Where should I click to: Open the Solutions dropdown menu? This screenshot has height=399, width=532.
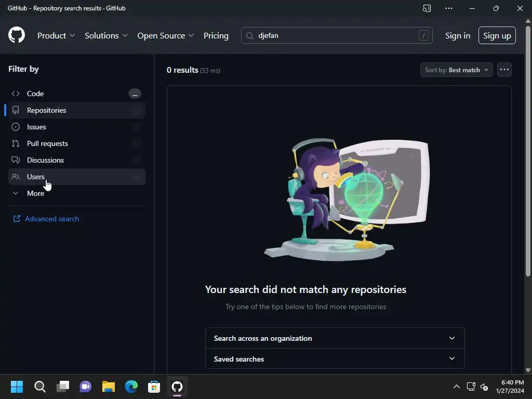click(x=106, y=36)
